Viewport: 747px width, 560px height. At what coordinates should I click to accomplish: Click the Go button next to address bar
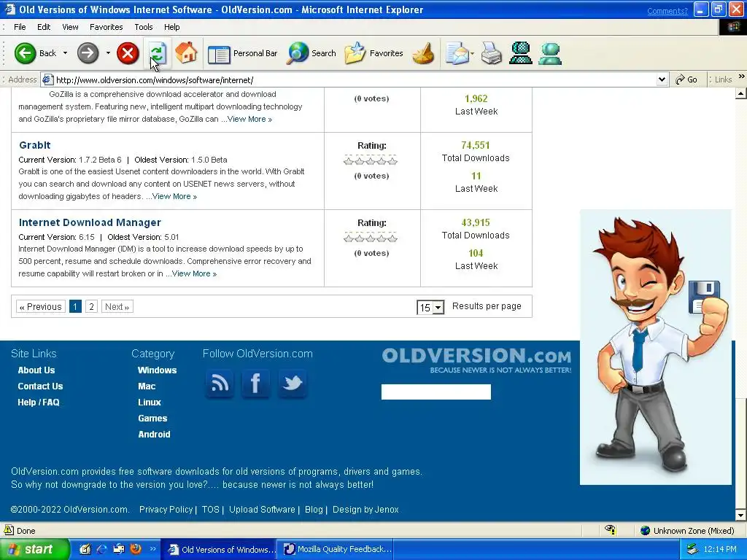(x=686, y=79)
